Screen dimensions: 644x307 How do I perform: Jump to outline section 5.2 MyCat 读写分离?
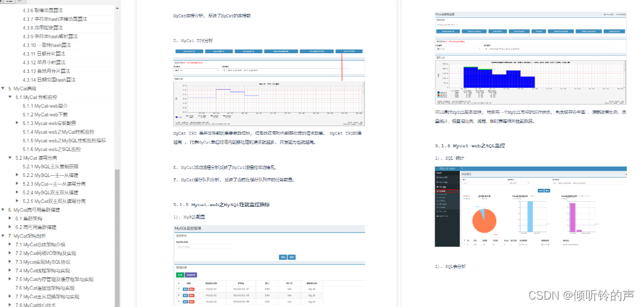[36, 158]
